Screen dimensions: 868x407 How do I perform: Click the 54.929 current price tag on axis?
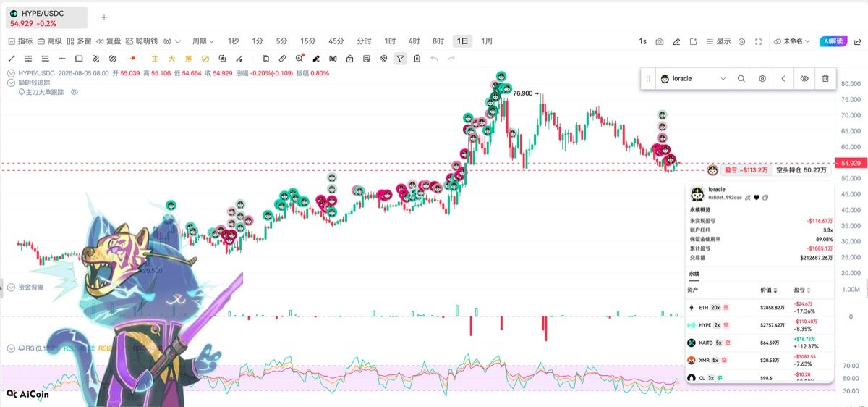(850, 164)
